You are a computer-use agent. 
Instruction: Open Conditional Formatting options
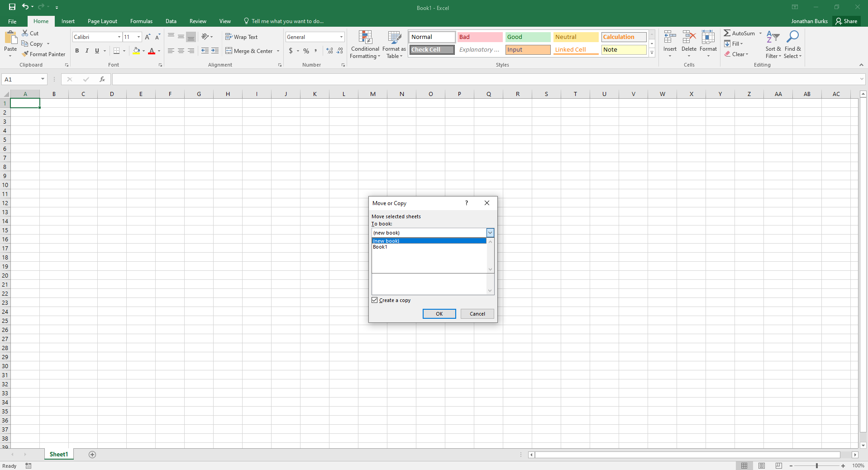click(365, 44)
